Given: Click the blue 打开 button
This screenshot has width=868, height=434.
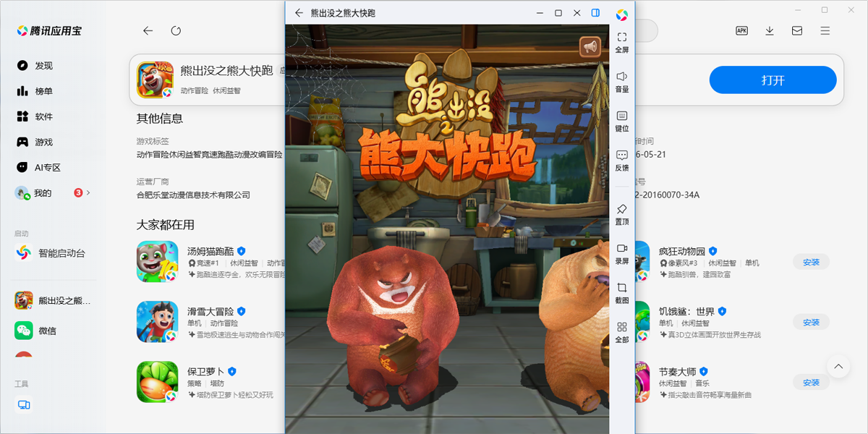Looking at the screenshot, I should point(773,80).
